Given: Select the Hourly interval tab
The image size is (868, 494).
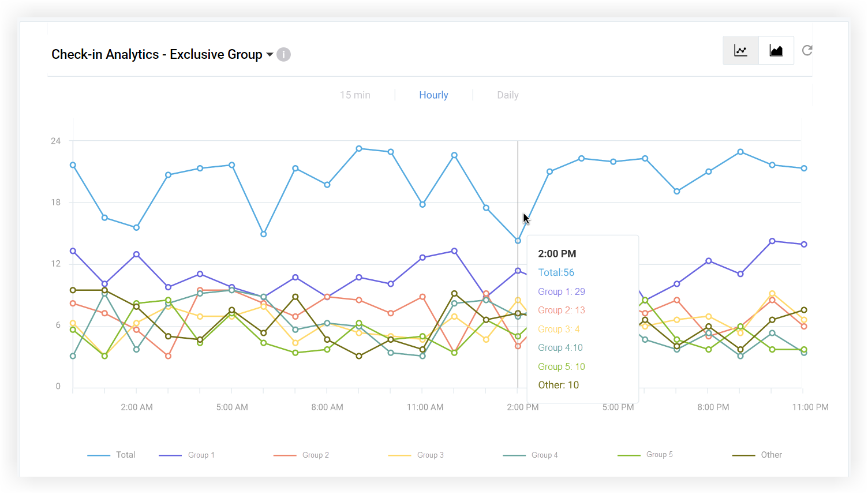Looking at the screenshot, I should pyautogui.click(x=433, y=95).
